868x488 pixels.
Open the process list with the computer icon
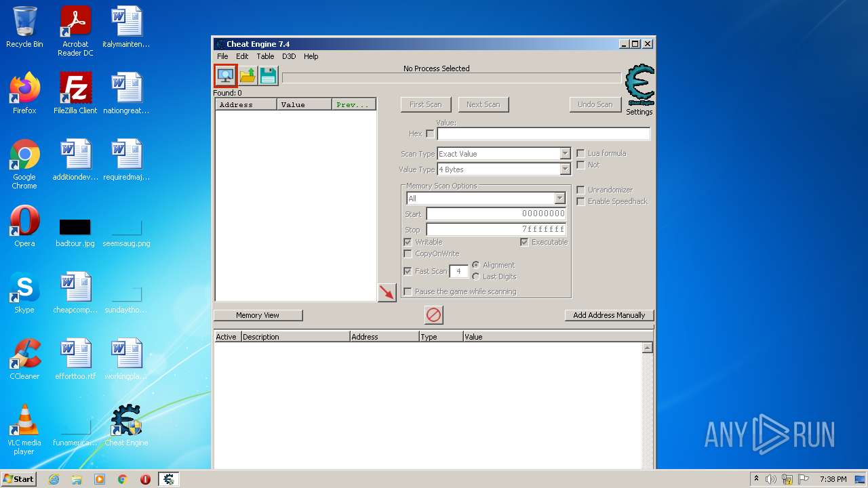226,75
